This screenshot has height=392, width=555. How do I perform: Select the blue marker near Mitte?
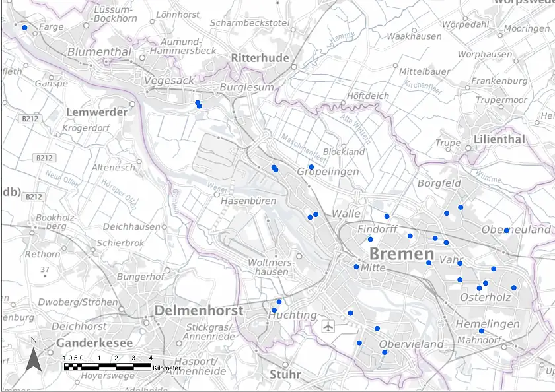pyautogui.click(x=355, y=267)
